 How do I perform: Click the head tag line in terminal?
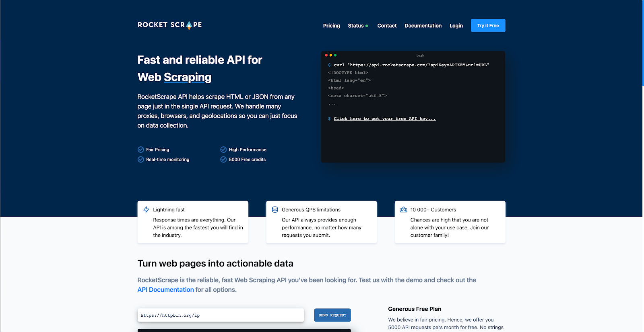(336, 88)
